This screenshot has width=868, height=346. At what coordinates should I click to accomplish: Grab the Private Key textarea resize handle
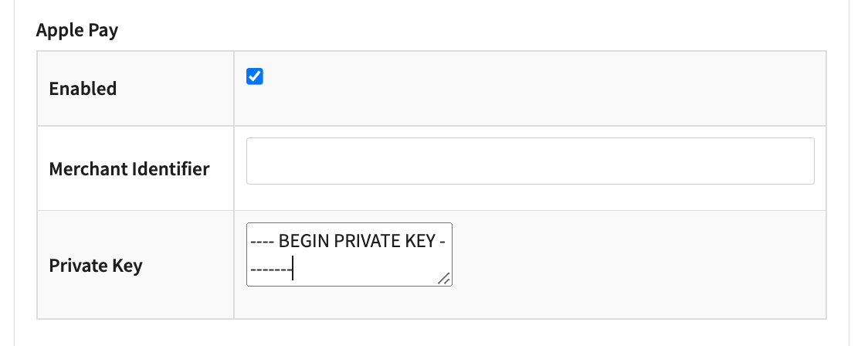(x=444, y=279)
